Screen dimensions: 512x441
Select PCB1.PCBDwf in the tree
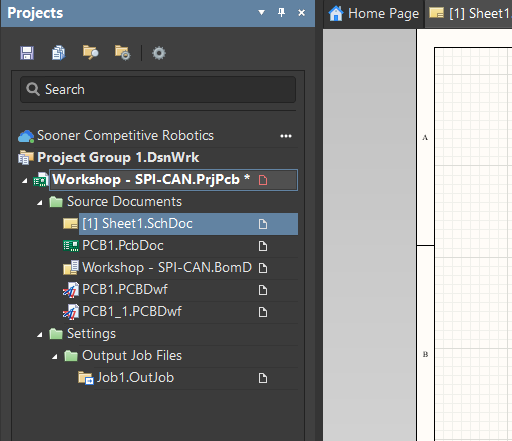pos(125,290)
